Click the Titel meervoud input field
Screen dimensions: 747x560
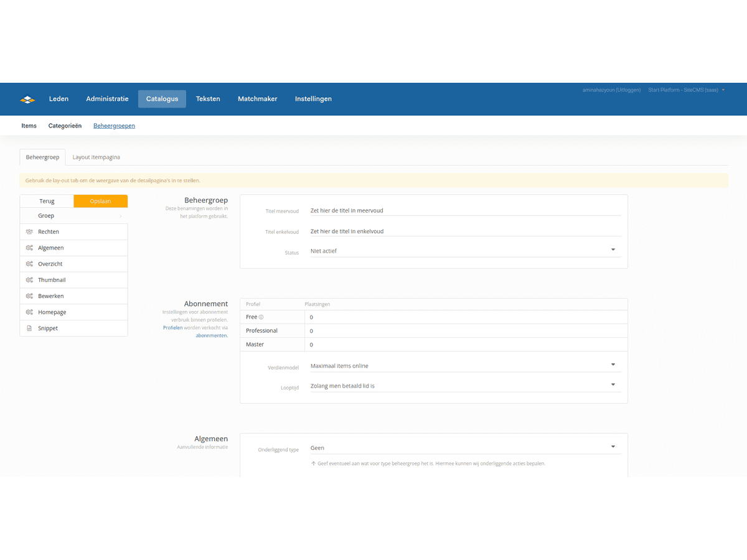[x=464, y=211]
